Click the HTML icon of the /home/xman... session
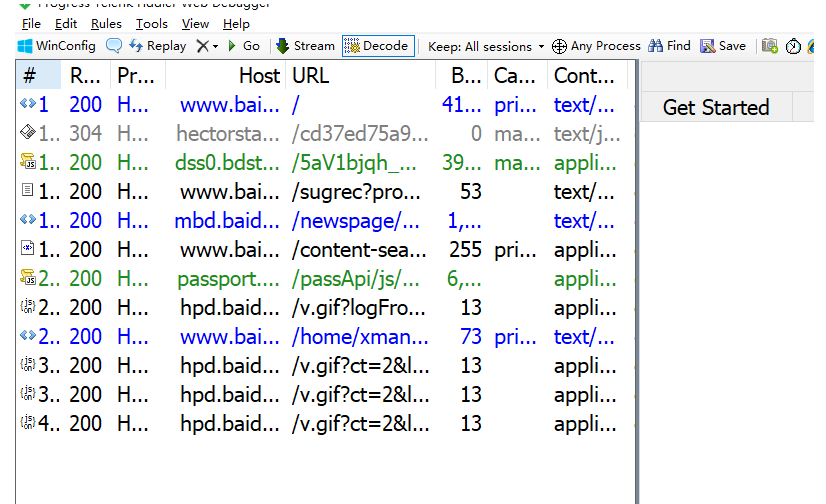Screen dimensions: 826x504 pyautogui.click(x=27, y=334)
